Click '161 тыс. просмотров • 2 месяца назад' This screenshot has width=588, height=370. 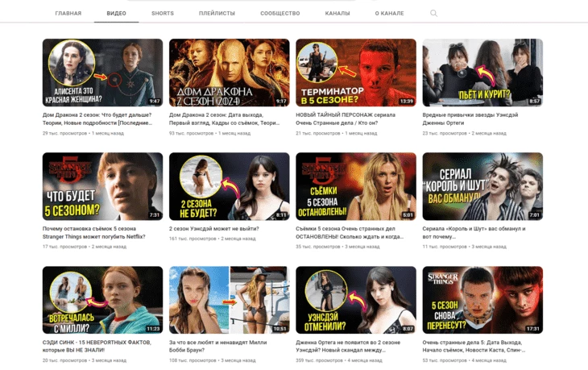[213, 239]
